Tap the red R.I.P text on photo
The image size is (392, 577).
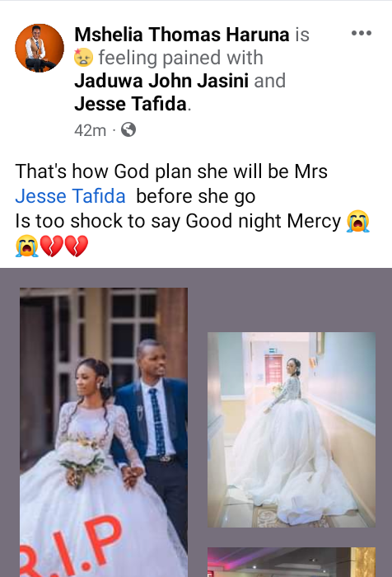tap(72, 547)
